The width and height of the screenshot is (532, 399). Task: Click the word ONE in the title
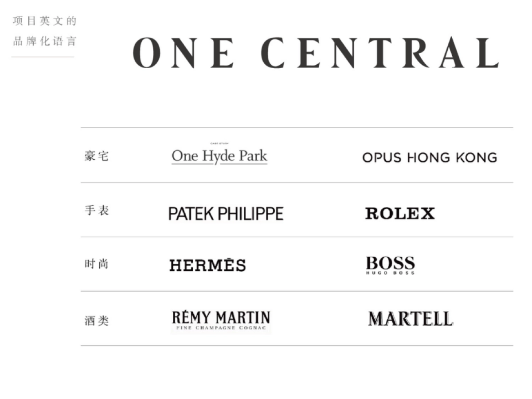pos(184,53)
